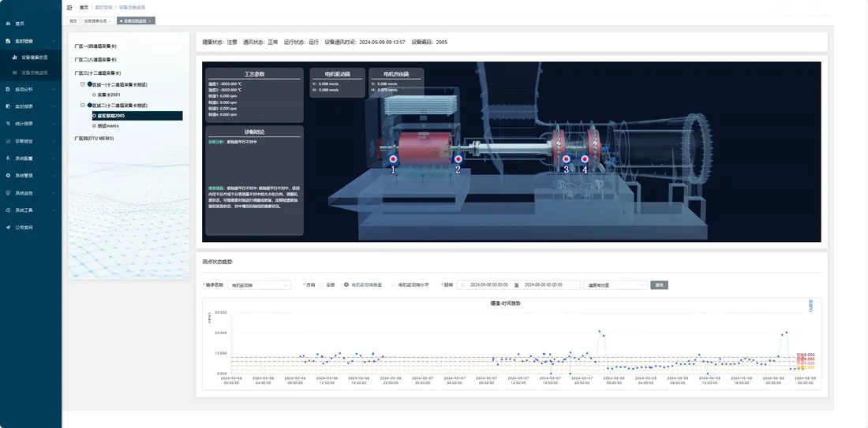
Task: Select sensor point 4 on the fan bearing
Action: [585, 158]
